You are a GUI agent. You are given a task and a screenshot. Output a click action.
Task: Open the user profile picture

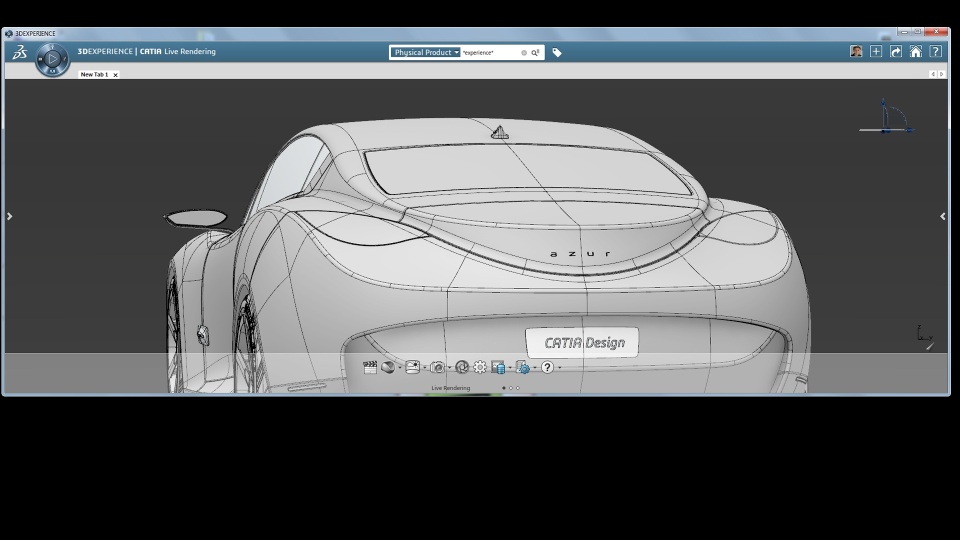(x=856, y=51)
